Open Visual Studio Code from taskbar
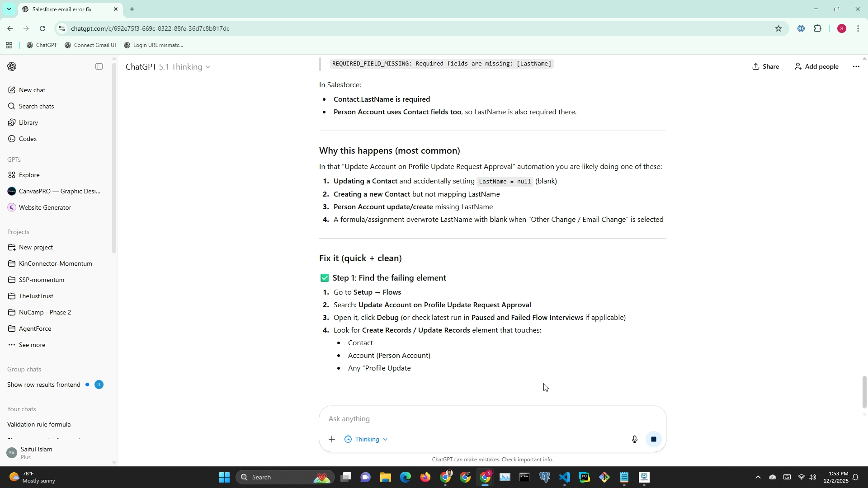The width and height of the screenshot is (868, 488). [x=564, y=477]
